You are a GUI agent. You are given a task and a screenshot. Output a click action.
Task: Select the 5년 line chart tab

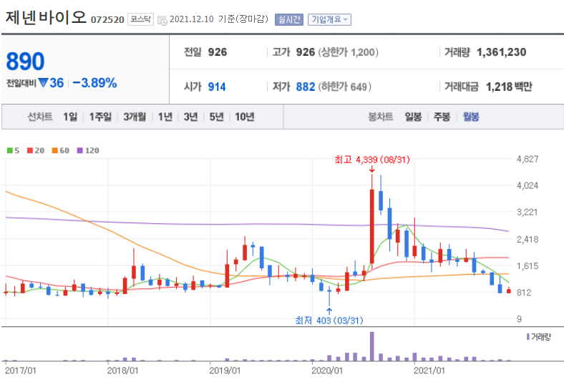tap(217, 117)
